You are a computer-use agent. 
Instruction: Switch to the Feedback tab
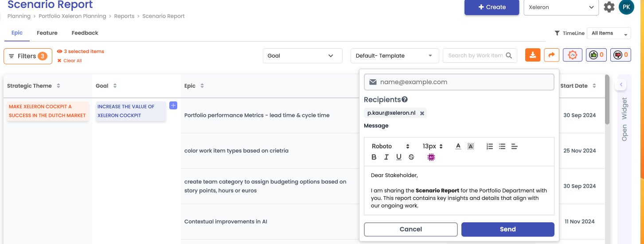85,33
